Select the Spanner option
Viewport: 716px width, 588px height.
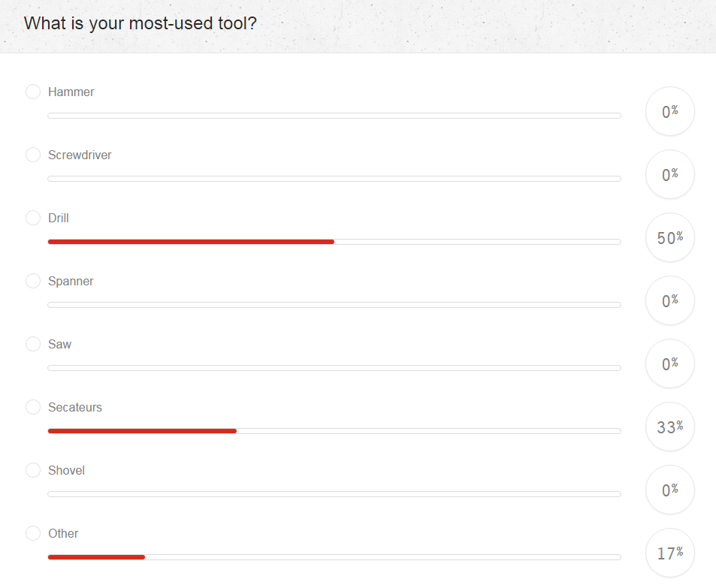tap(33, 281)
